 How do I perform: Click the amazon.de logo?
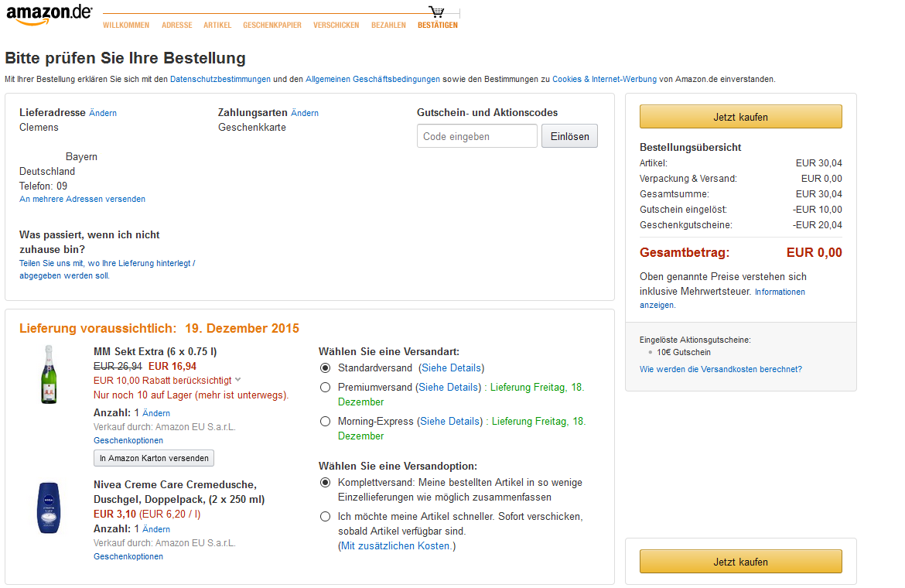tap(49, 15)
